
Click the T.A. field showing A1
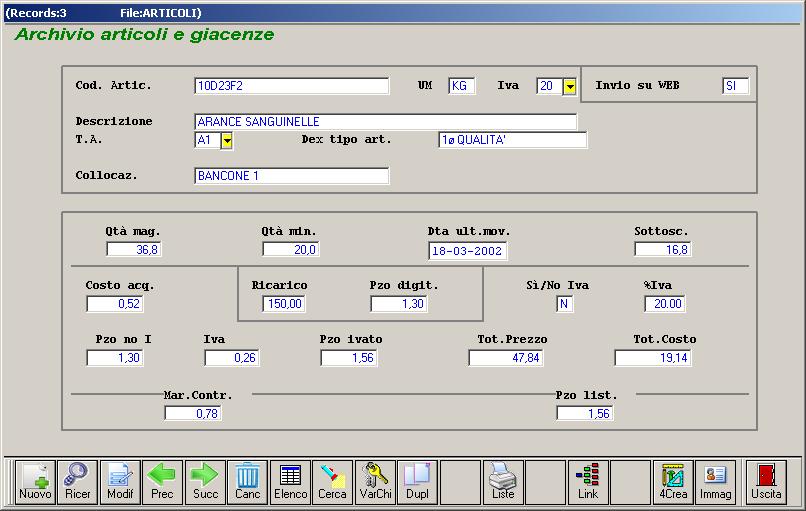(x=208, y=140)
